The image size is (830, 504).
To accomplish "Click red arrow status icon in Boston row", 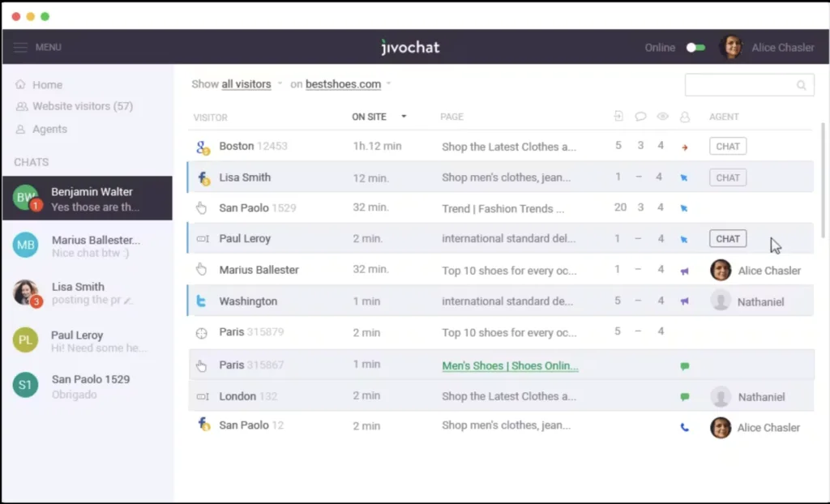I will click(x=684, y=147).
